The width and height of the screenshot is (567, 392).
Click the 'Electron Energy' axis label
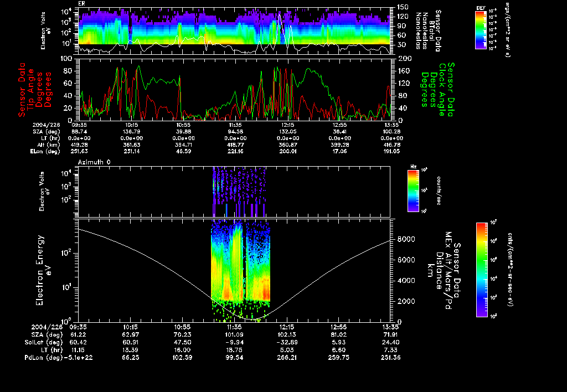click(x=40, y=271)
